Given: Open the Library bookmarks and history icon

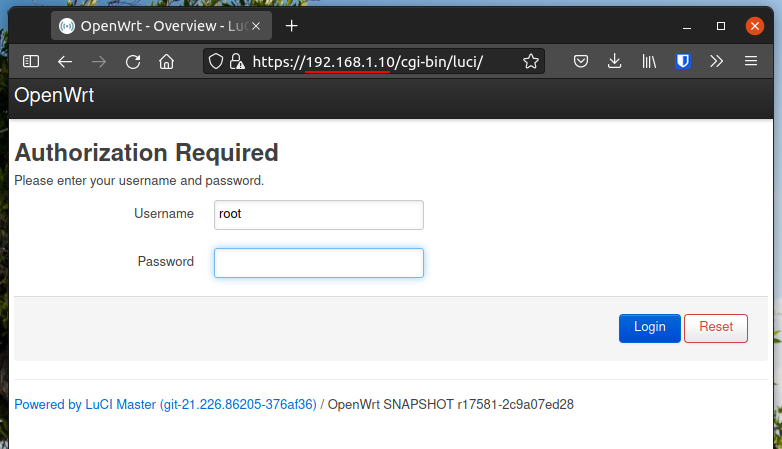Looking at the screenshot, I should [649, 61].
